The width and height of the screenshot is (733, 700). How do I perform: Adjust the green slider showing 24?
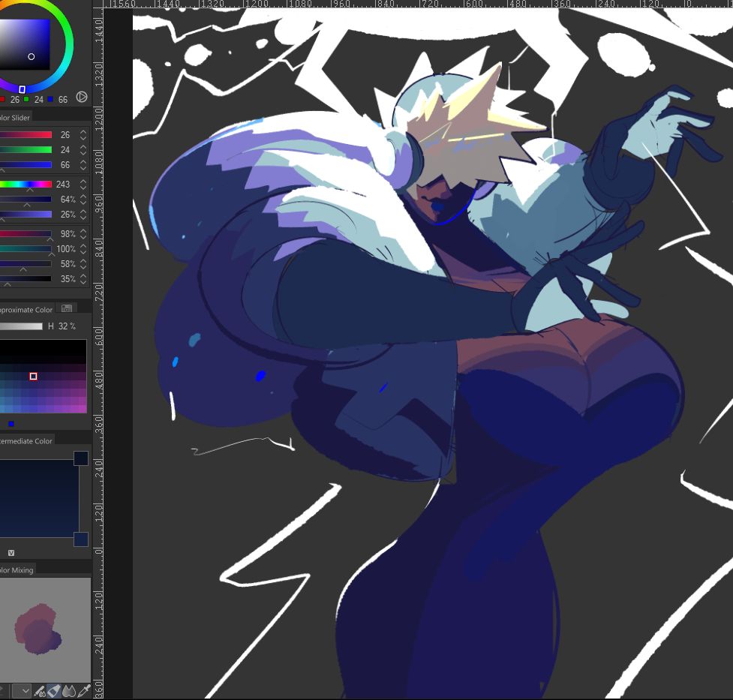pos(26,149)
